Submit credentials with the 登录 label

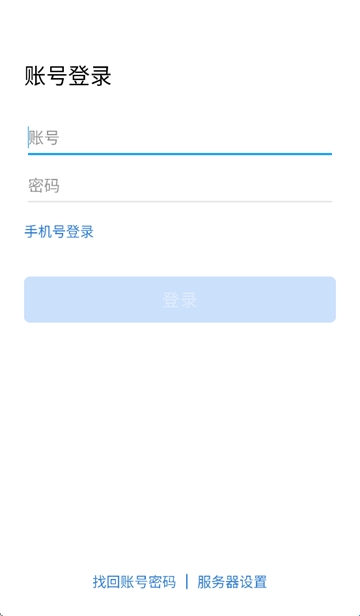tap(180, 300)
